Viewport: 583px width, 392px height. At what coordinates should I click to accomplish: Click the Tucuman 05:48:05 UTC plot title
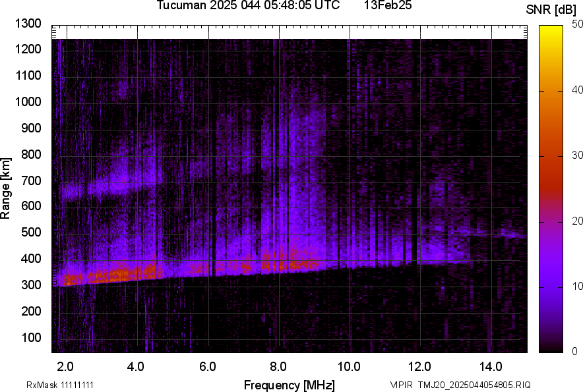point(248,6)
